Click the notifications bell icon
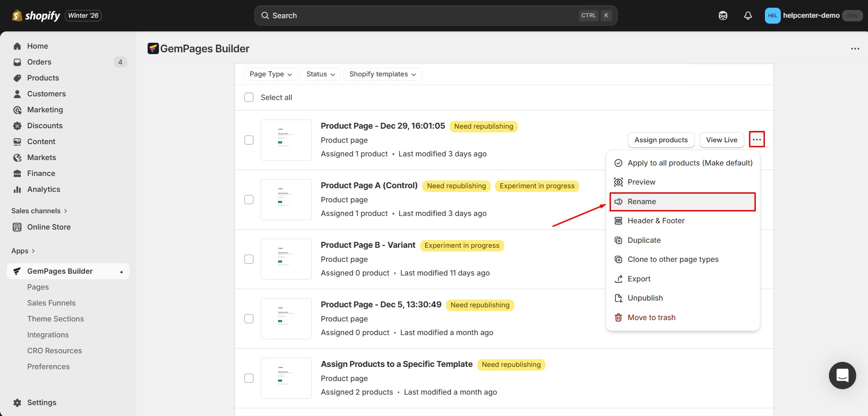 click(x=748, y=15)
